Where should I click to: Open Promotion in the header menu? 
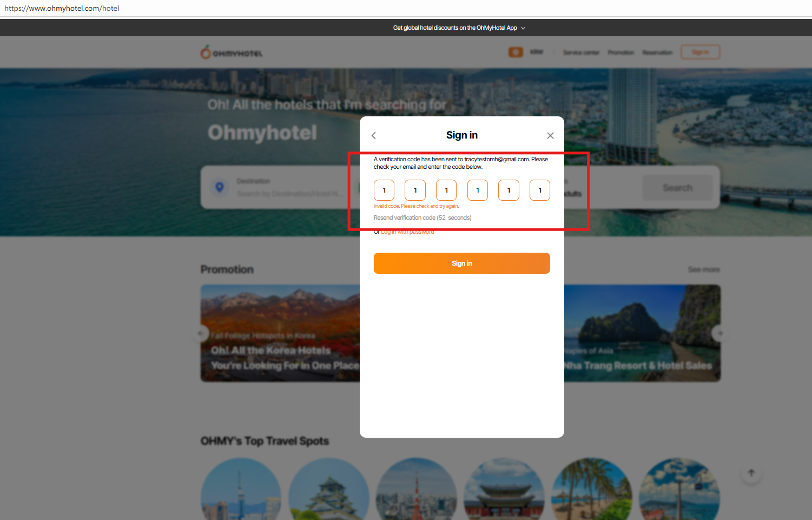(620, 52)
